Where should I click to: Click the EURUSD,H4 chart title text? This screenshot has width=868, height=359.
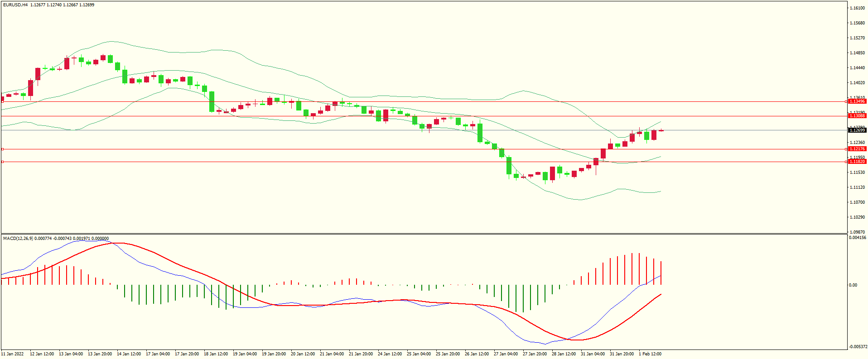click(x=15, y=5)
